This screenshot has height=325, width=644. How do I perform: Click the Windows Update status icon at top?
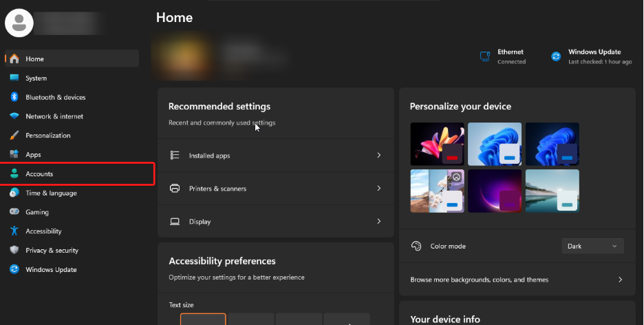[x=556, y=56]
